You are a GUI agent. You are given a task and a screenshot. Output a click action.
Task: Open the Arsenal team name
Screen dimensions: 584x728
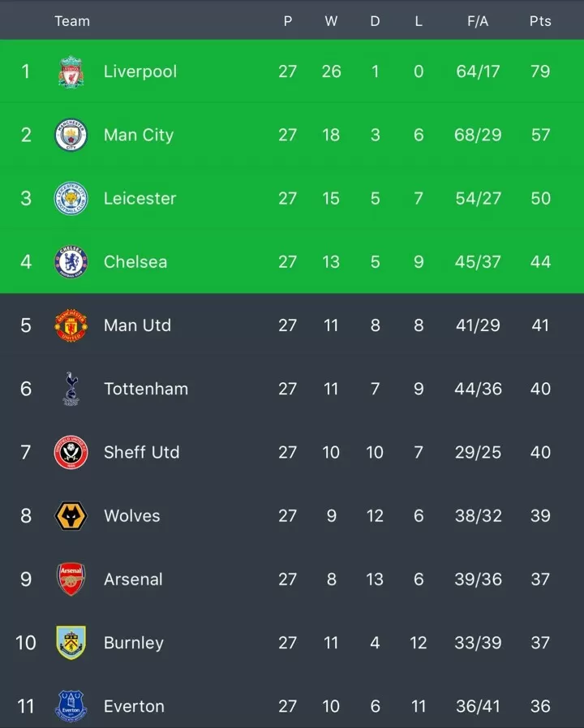[x=133, y=579]
